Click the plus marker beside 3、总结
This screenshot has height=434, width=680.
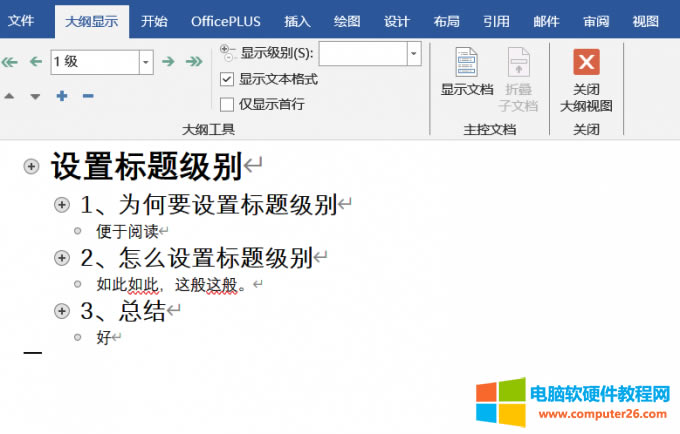[x=62, y=311]
